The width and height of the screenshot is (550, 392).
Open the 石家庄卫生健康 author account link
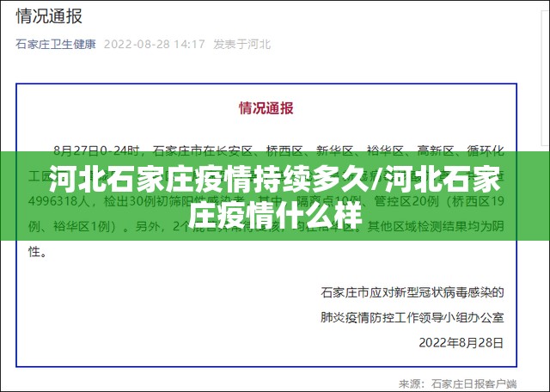pos(56,44)
